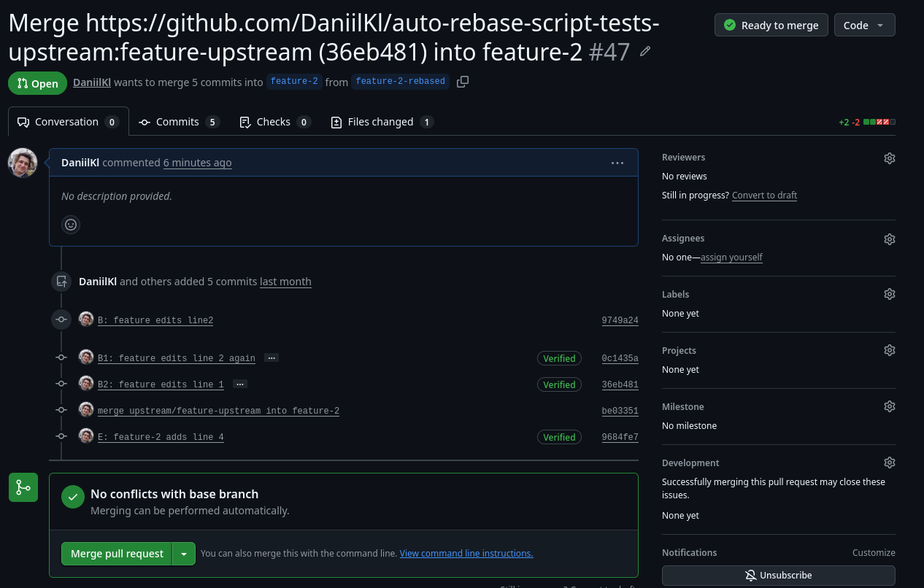Switch to the Commits tab

click(x=179, y=122)
